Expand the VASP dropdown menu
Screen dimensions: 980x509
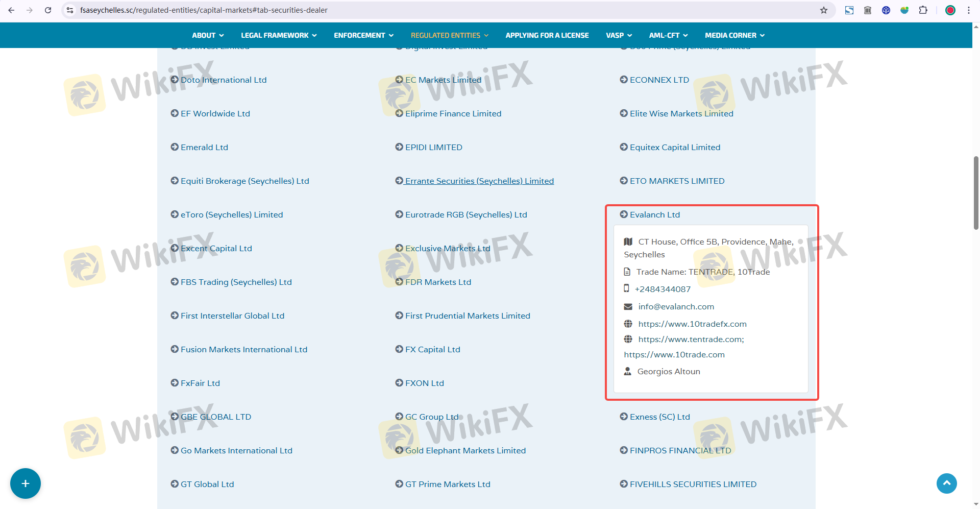coord(619,35)
